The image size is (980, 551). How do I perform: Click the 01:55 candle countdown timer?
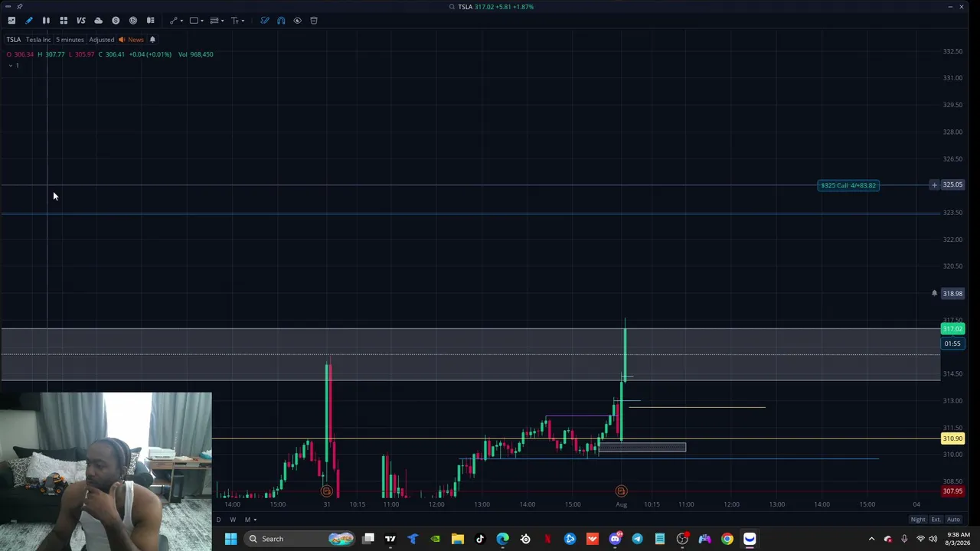coord(952,344)
